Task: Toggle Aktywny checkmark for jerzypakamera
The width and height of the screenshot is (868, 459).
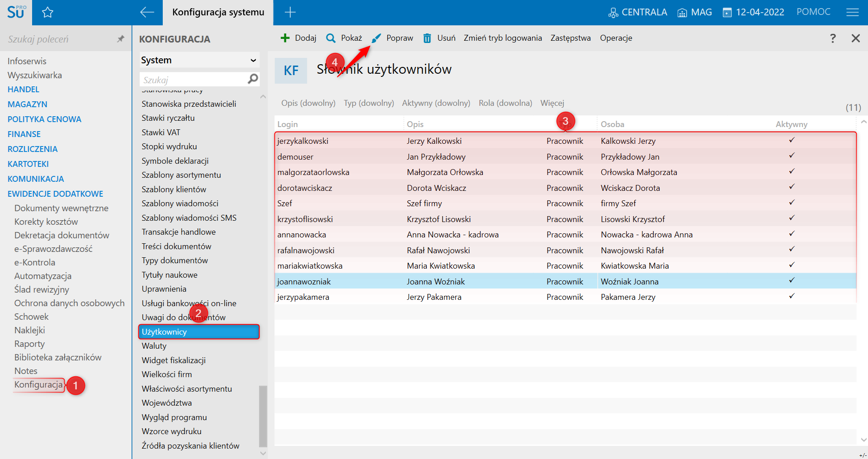Action: [792, 297]
